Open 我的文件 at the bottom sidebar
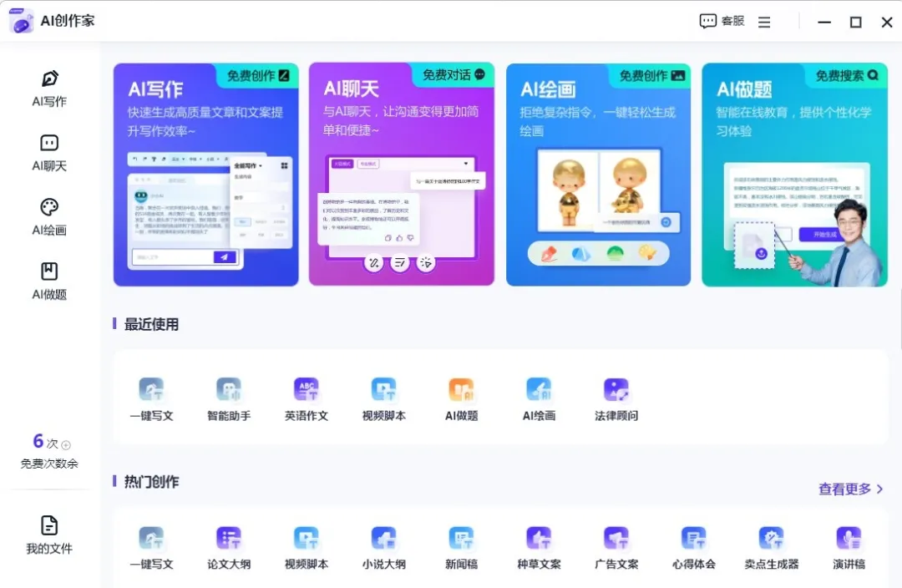Viewport: 902px width, 588px height. 48,536
